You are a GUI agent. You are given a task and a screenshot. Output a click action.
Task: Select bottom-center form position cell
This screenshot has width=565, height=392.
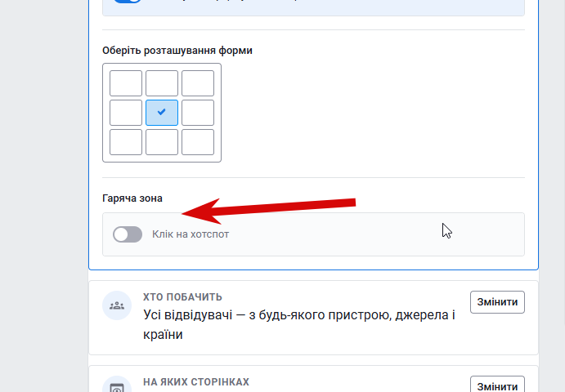[x=162, y=142]
